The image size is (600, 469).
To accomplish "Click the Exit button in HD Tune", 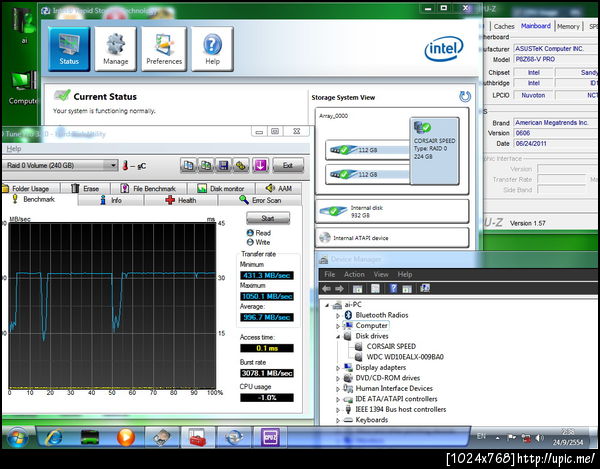I will 288,165.
